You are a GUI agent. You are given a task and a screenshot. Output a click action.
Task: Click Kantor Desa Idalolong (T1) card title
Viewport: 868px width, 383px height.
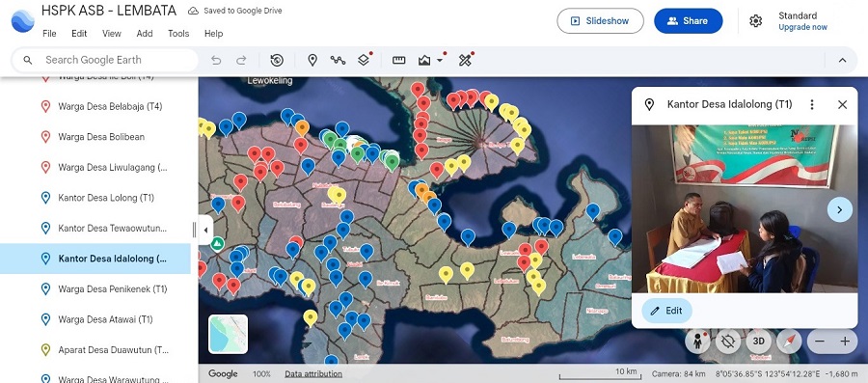click(x=730, y=104)
